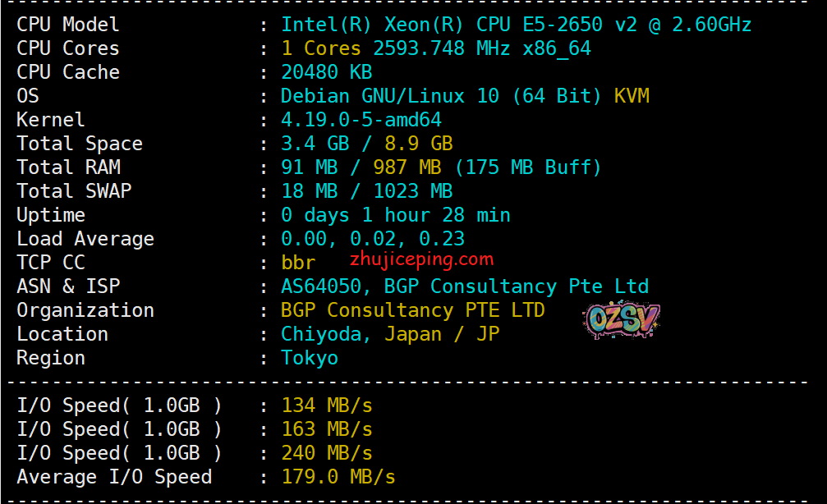Click the bbr value

298,263
